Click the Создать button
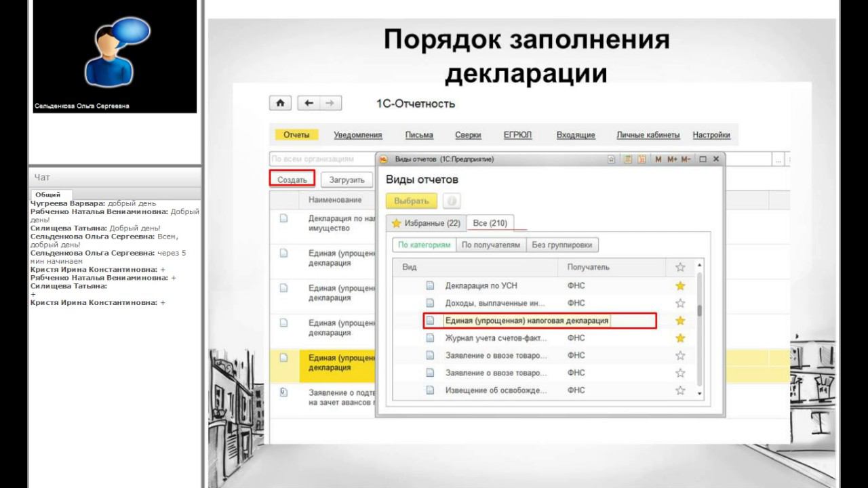 292,180
